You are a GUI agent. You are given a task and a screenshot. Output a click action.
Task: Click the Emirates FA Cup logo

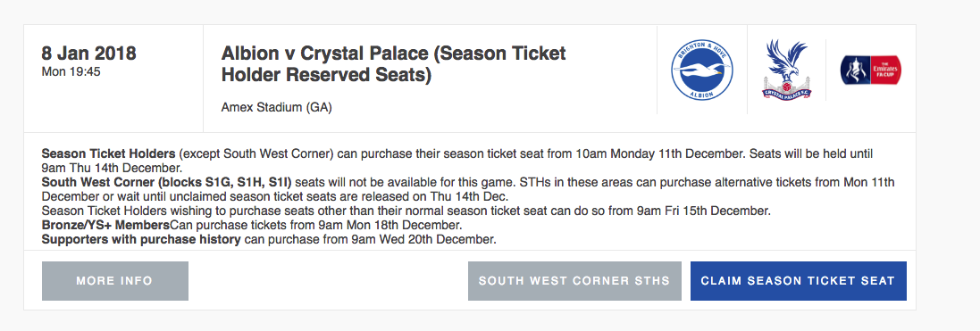point(871,70)
